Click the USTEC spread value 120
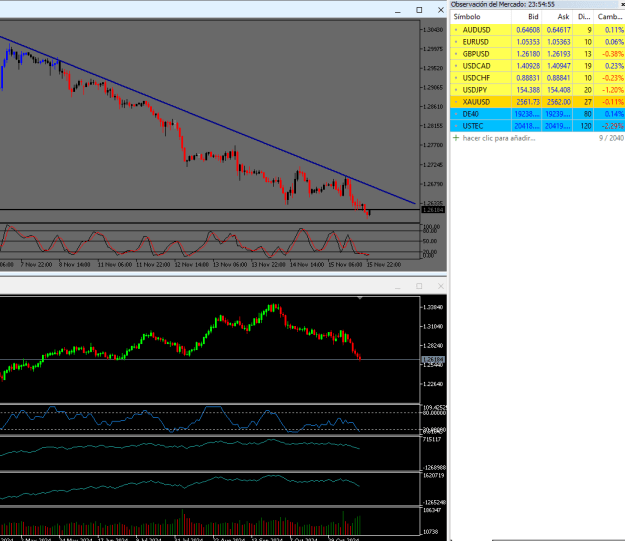Image resolution: width=625 pixels, height=541 pixels. [x=586, y=126]
